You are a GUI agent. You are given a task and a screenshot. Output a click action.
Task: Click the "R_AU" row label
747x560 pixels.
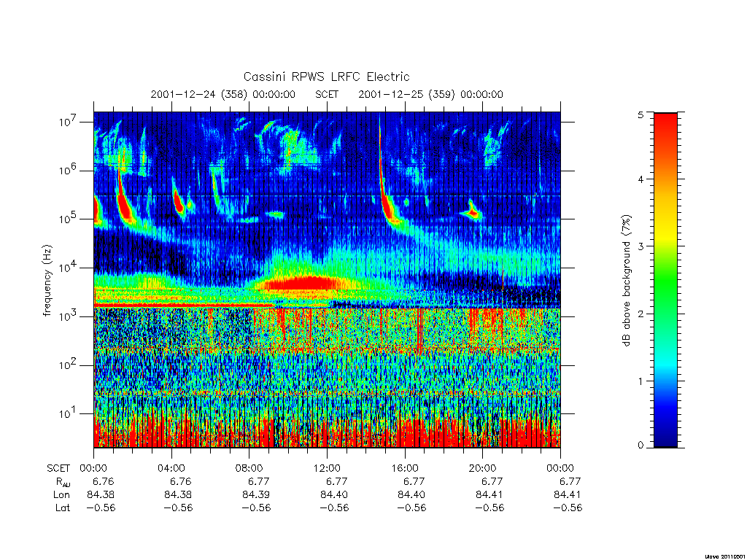[63, 482]
